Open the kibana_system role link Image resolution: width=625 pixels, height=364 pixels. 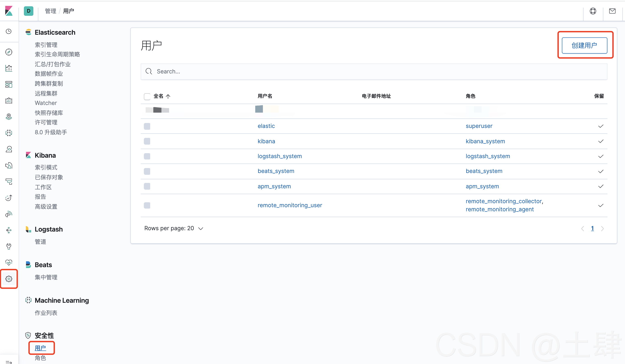[x=485, y=141]
